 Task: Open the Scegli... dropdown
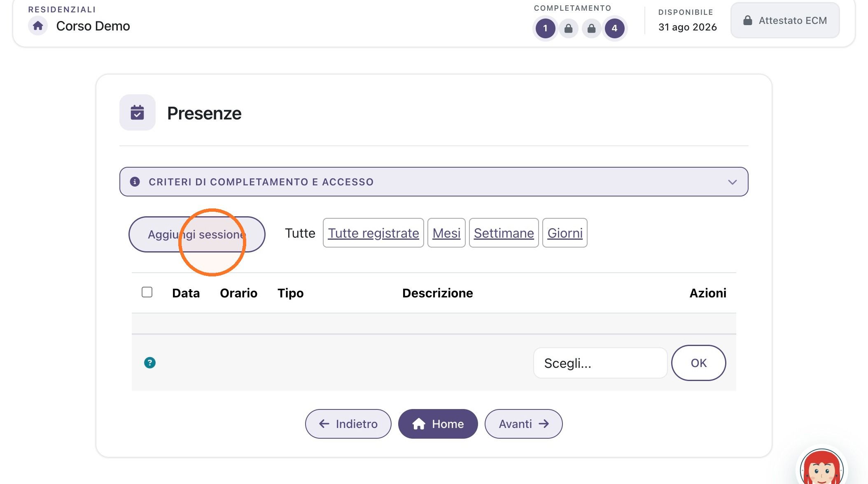(x=600, y=363)
